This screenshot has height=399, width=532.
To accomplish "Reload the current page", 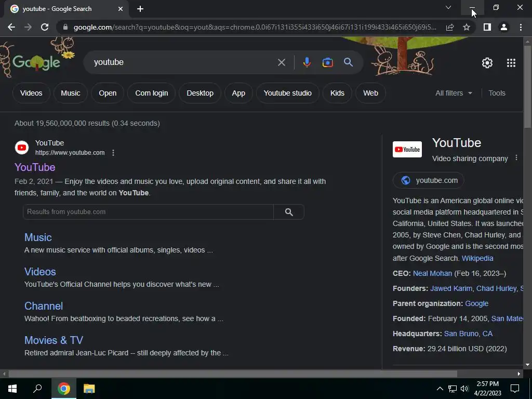I will (45, 27).
